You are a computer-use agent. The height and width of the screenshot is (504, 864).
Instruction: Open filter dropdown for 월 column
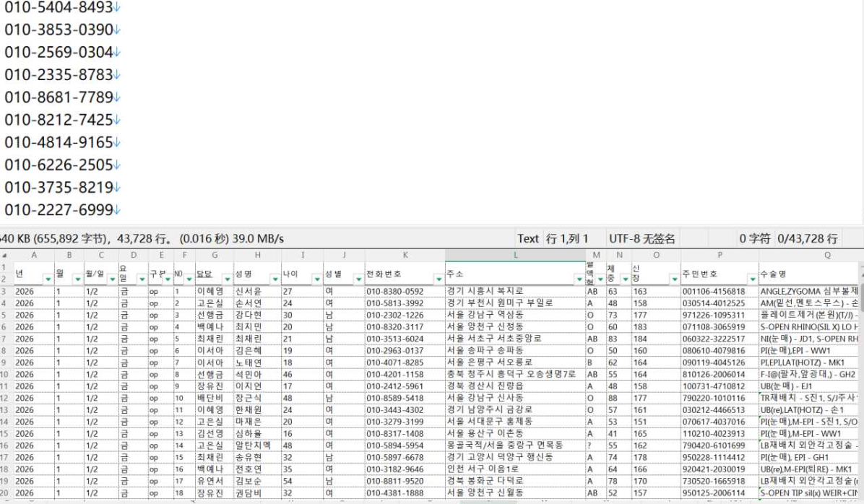(x=77, y=279)
